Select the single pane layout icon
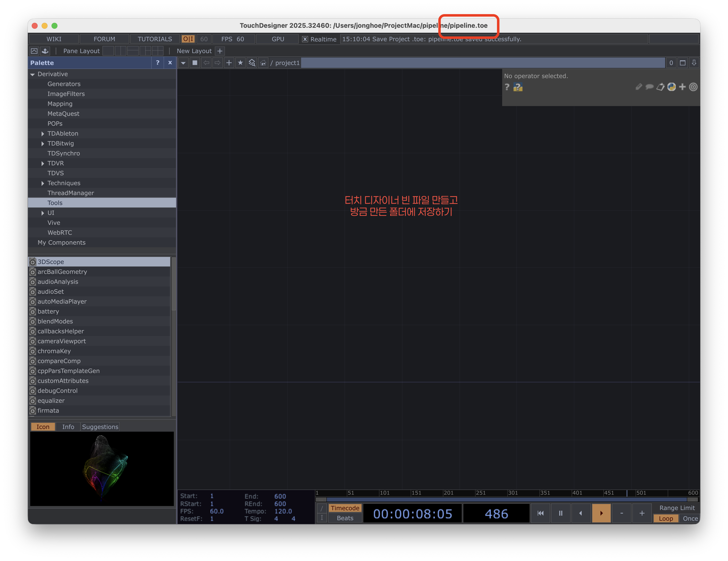This screenshot has width=728, height=561. 108,51
